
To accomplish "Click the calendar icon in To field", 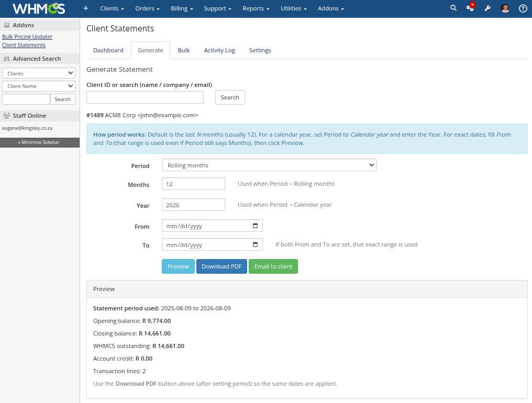I will [x=255, y=244].
